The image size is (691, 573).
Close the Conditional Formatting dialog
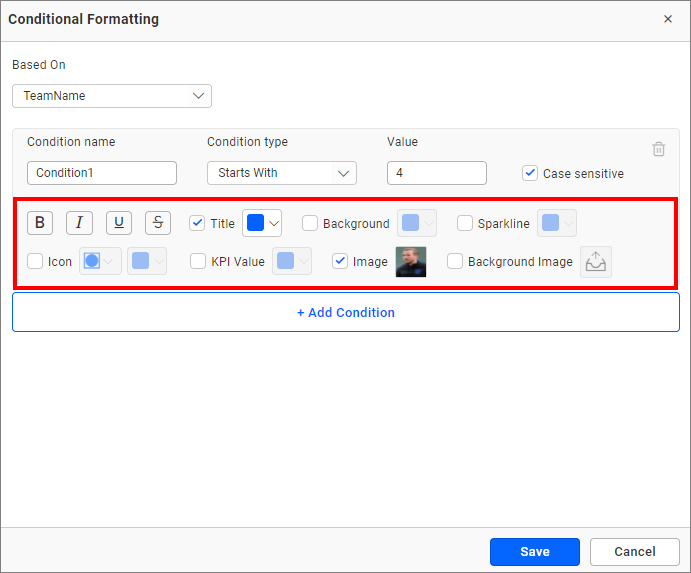point(668,19)
